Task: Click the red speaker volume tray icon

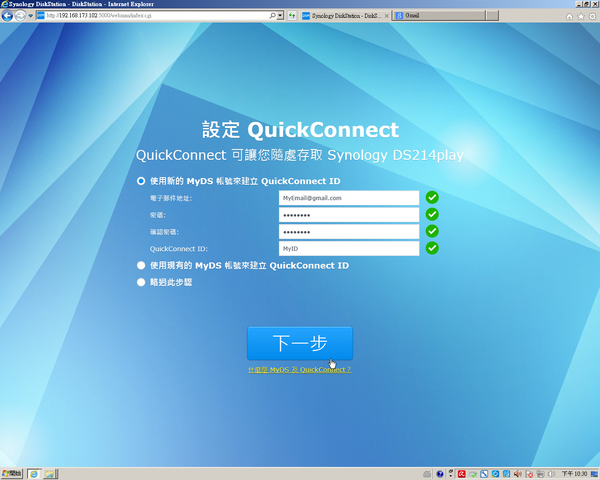Action: [517, 474]
